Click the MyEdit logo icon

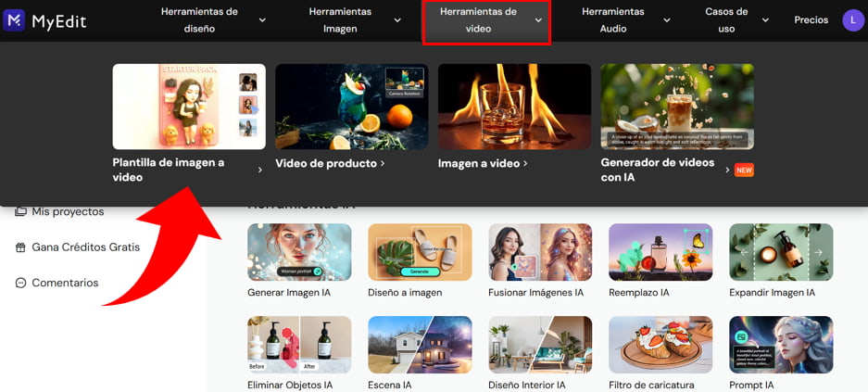click(14, 20)
